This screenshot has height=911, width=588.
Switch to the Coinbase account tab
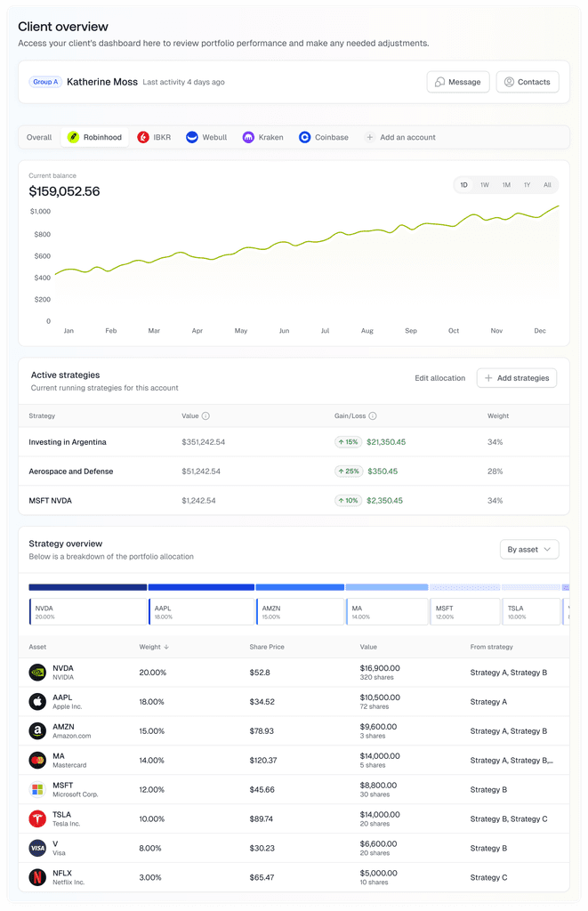pyautogui.click(x=324, y=137)
